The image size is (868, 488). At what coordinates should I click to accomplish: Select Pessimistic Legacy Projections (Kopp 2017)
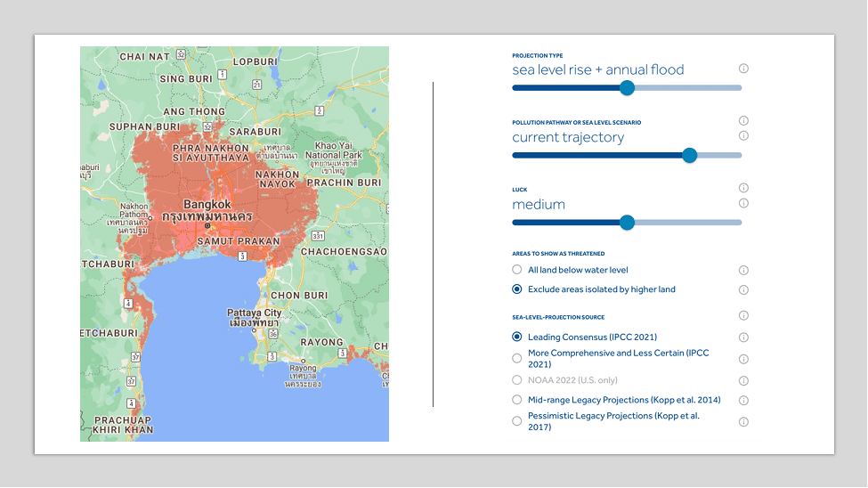tap(517, 421)
